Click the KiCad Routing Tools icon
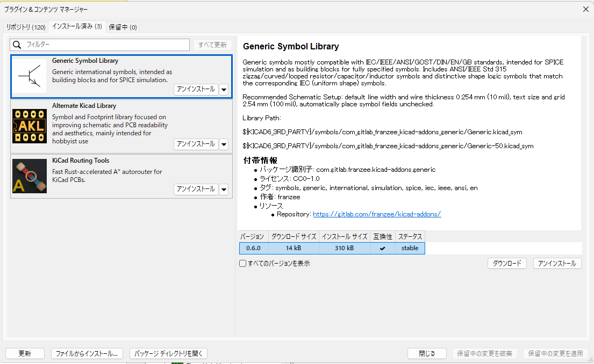This screenshot has width=594, height=364. coord(30,176)
